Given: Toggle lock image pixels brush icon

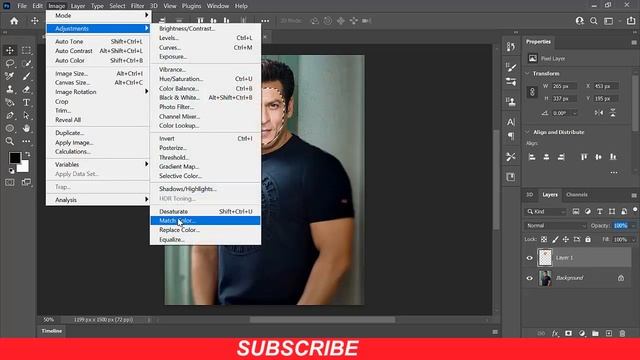Looking at the screenshot, I should tap(555, 240).
